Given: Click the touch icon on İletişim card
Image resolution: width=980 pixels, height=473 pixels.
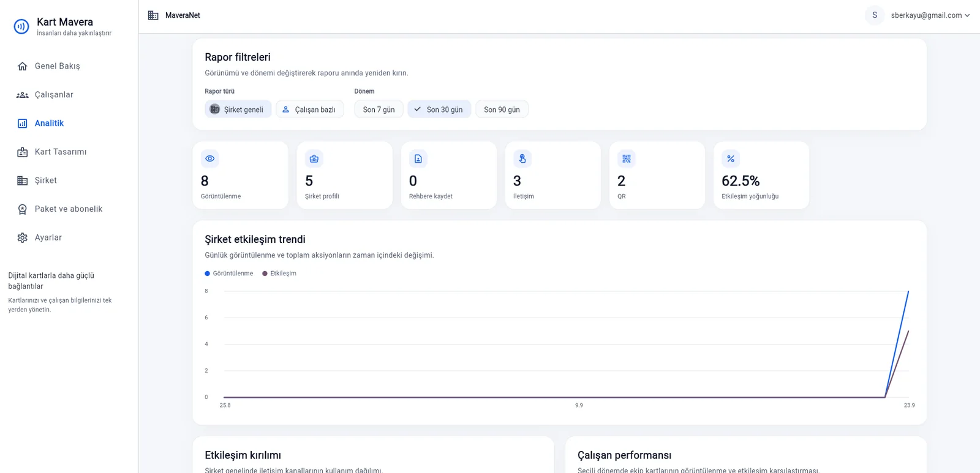Looking at the screenshot, I should (522, 158).
